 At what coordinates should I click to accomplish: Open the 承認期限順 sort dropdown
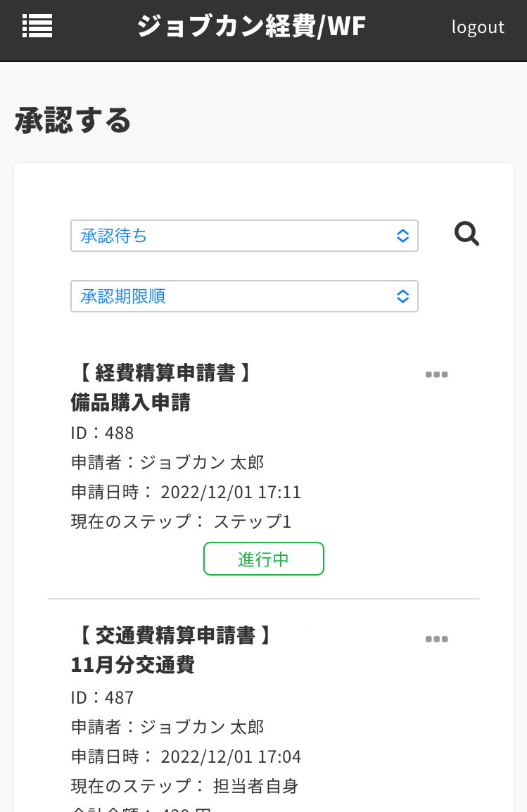pyautogui.click(x=244, y=296)
